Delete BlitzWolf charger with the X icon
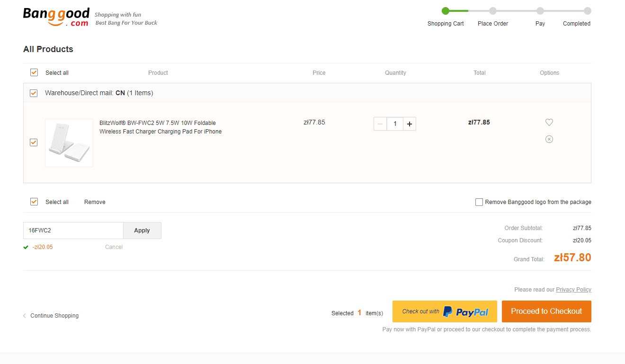The image size is (625, 364). [x=549, y=139]
